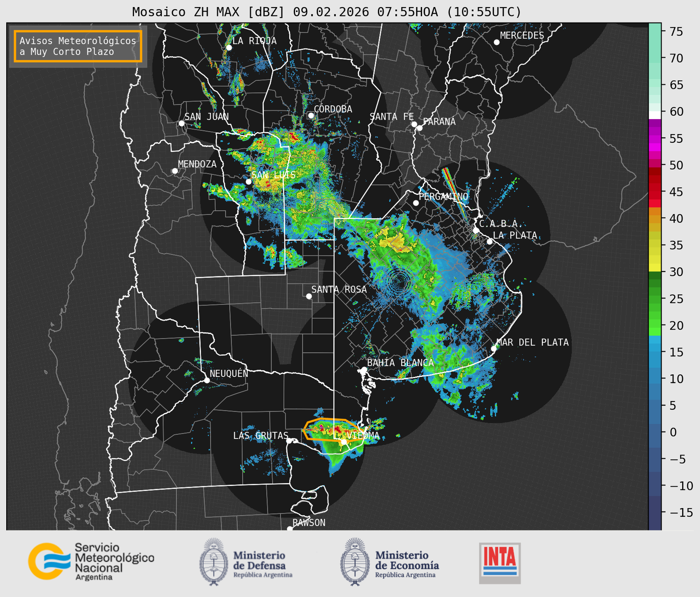The image size is (700, 597).
Task: Click the Mercedes city marker dot
Action: point(496,42)
